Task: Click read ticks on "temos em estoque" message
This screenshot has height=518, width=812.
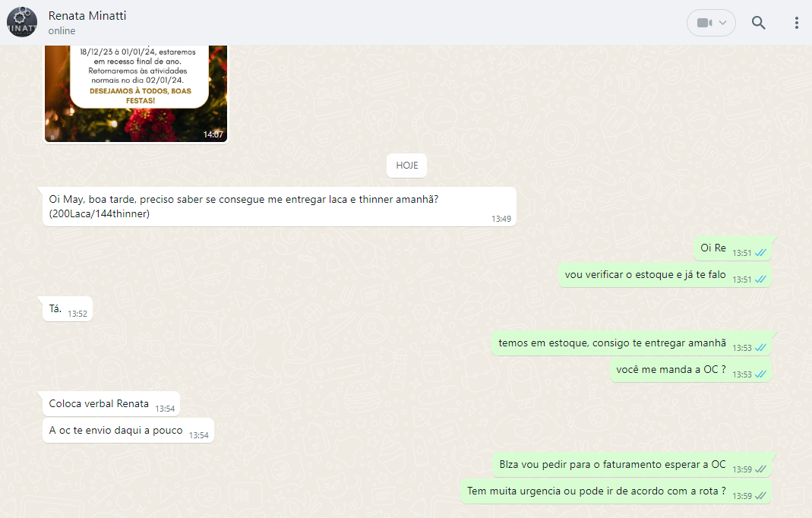Action: 760,348
